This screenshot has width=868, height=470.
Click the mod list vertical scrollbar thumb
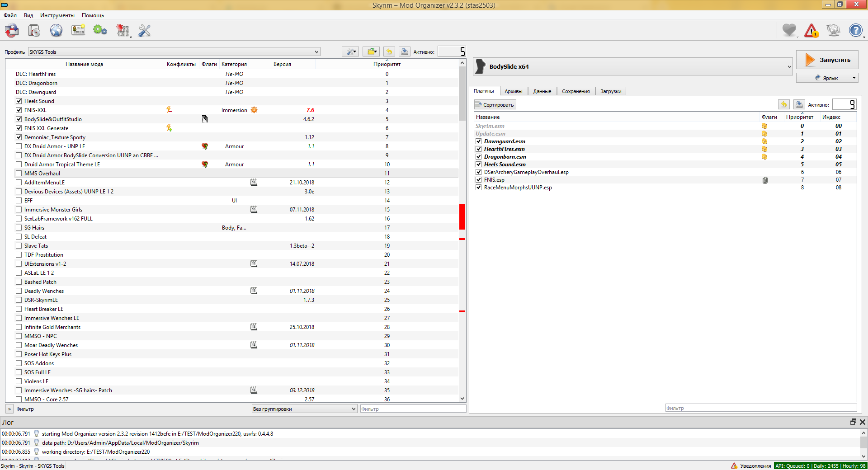462,94
